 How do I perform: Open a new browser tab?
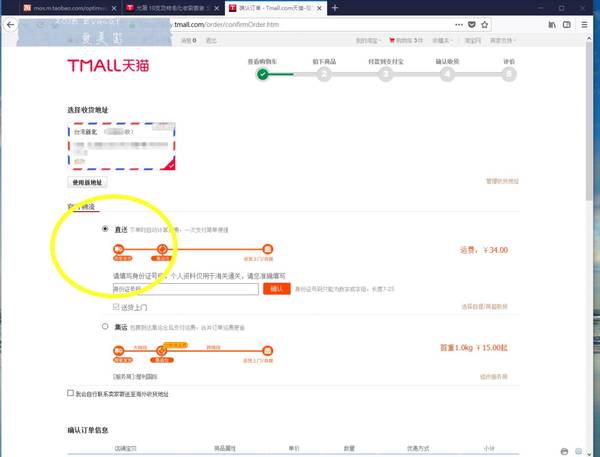[335, 8]
